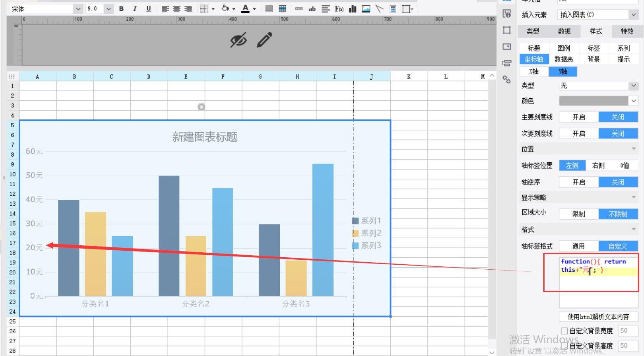The height and width of the screenshot is (356, 644).
Task: Click the floating element frame icon
Action: click(x=406, y=9)
